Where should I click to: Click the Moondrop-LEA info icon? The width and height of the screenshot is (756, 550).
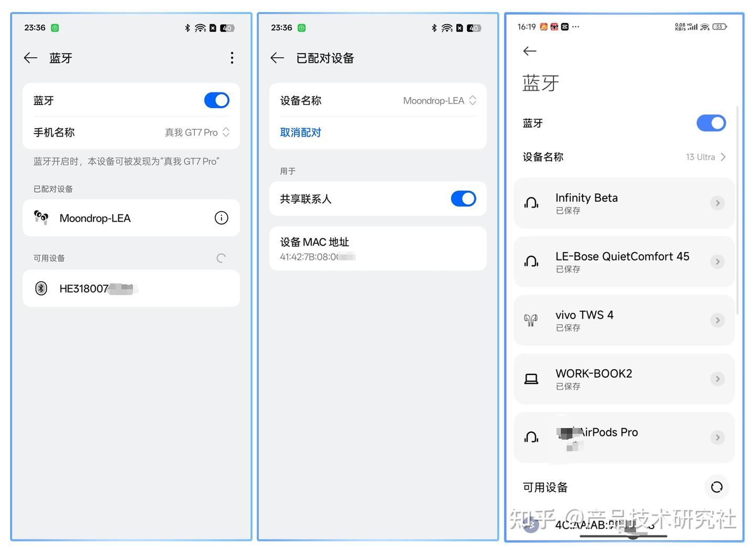click(x=221, y=217)
